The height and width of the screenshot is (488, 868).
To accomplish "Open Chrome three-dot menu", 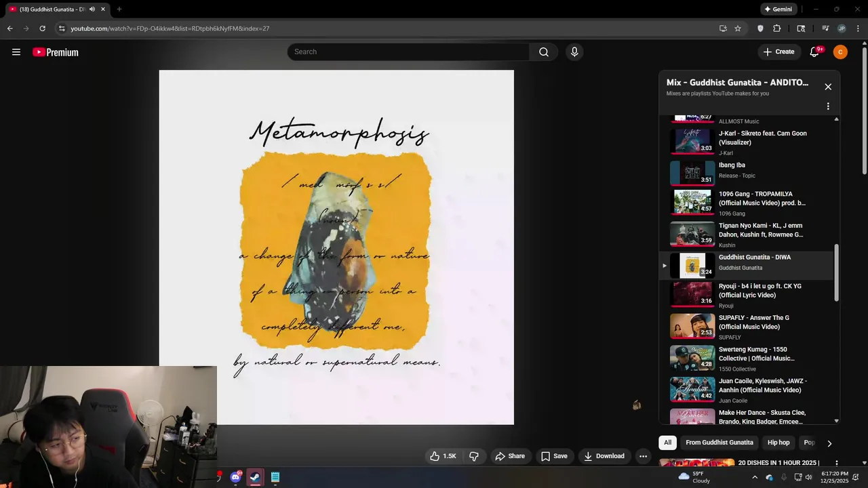I will tap(858, 28).
